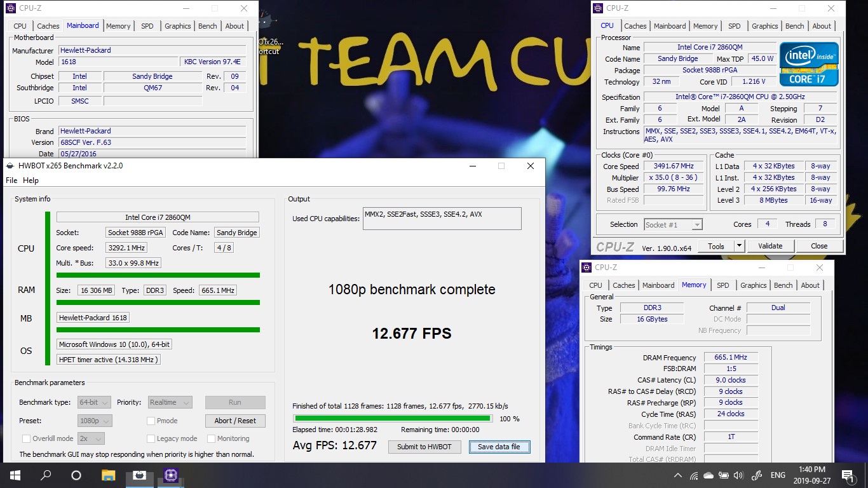Click the Validate button in CPU-Z

770,246
